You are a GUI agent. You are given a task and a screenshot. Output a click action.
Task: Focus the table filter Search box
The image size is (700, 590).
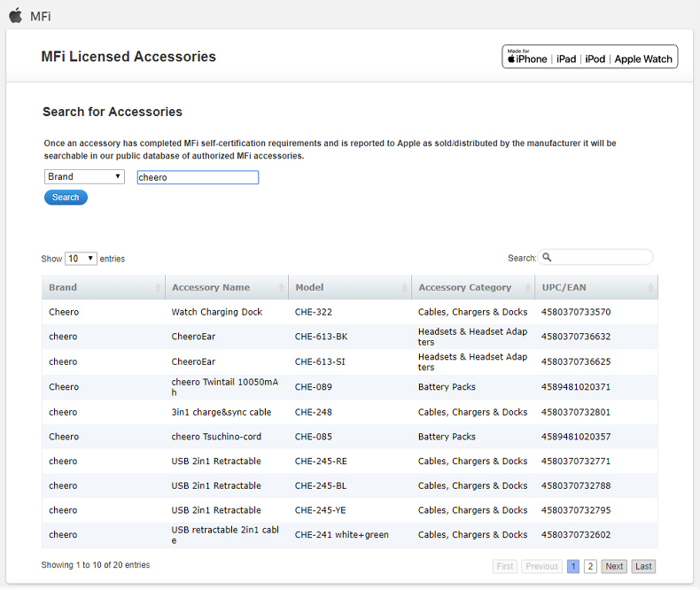(x=595, y=258)
